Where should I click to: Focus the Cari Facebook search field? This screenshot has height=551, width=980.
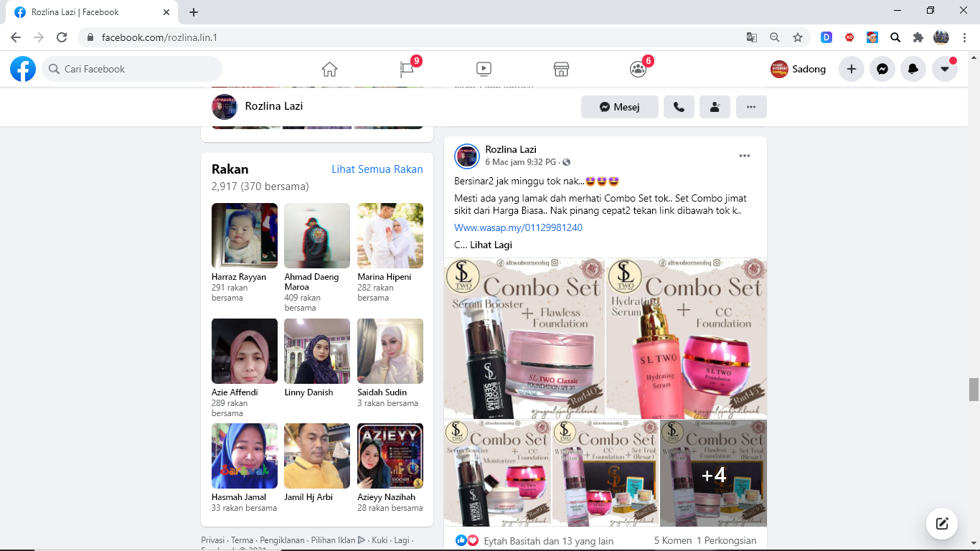133,69
